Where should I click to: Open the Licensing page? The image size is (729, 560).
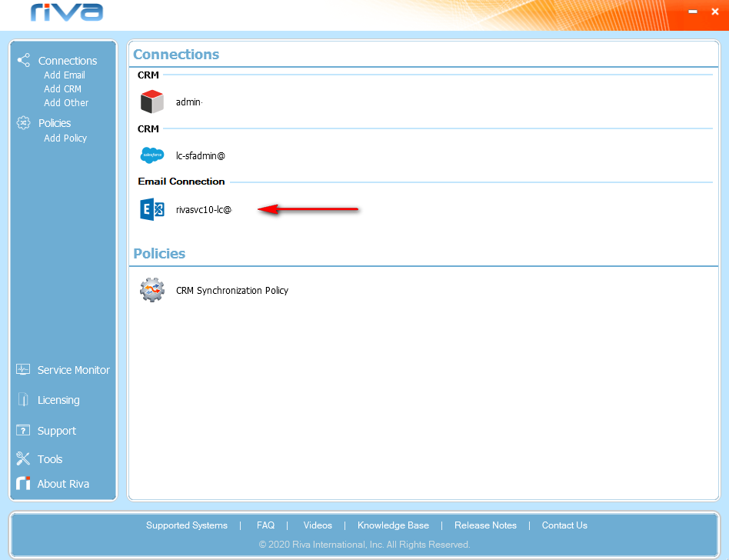58,400
